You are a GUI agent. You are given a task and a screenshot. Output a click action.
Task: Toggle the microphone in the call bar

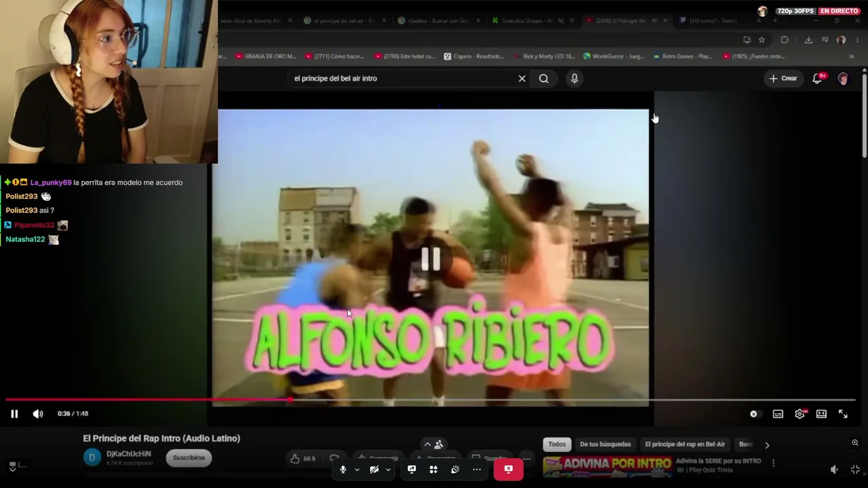tap(343, 469)
